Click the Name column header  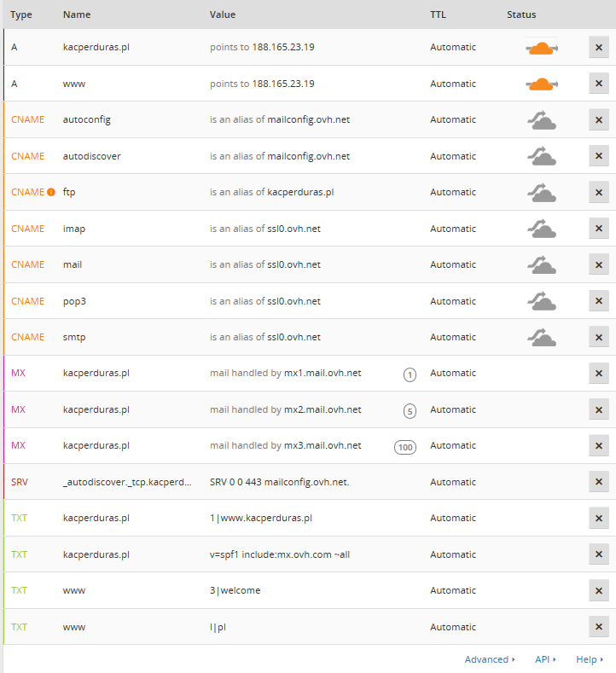77,15
